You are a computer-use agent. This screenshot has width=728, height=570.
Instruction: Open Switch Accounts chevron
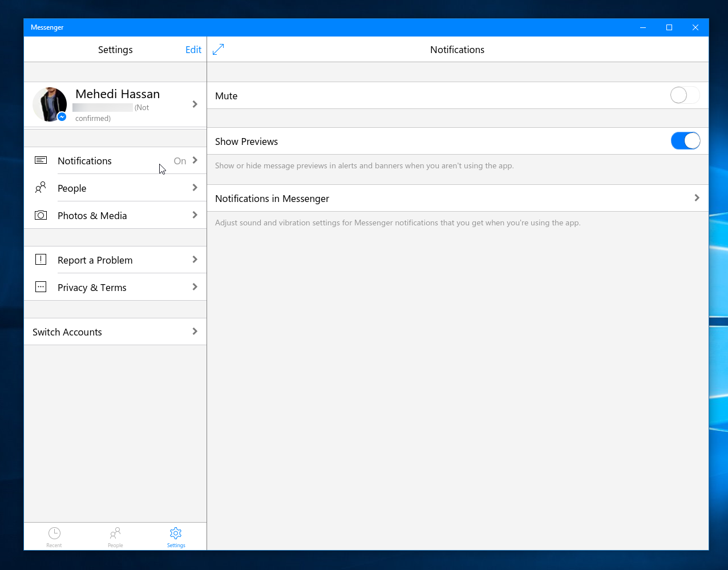[x=195, y=332]
